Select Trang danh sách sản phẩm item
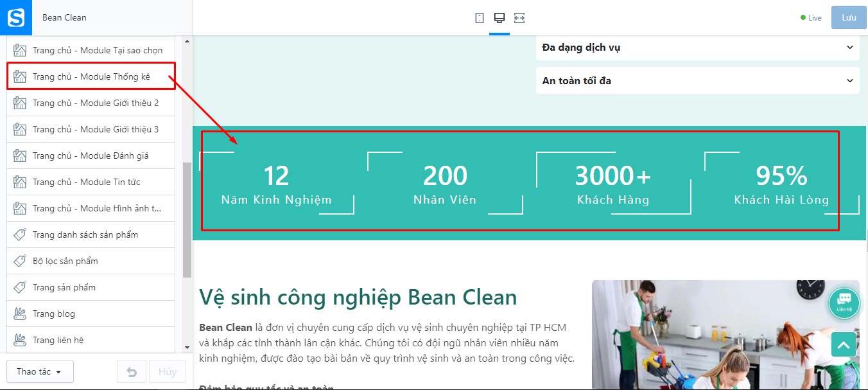868x390 pixels. click(x=91, y=235)
